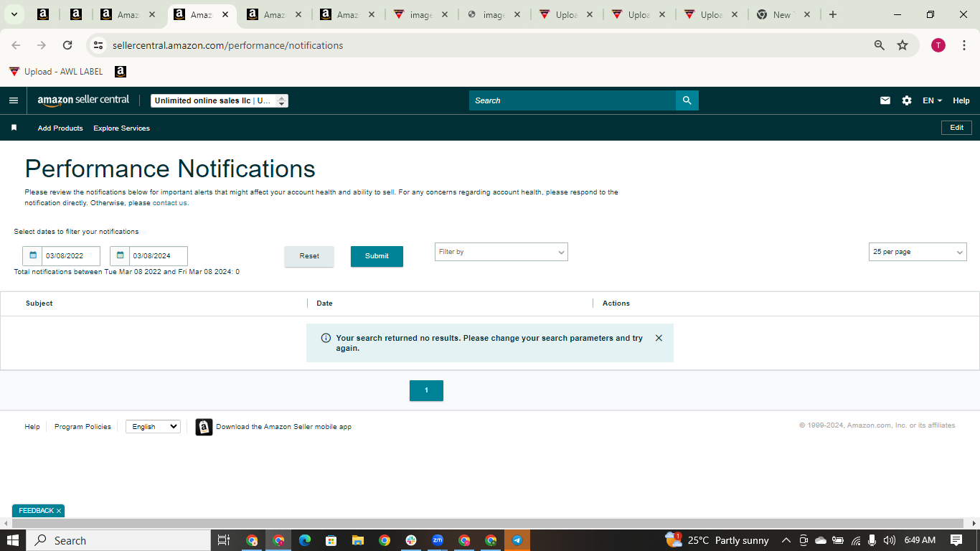Open File Explorer from the taskbar
The image size is (980, 551).
[358, 540]
